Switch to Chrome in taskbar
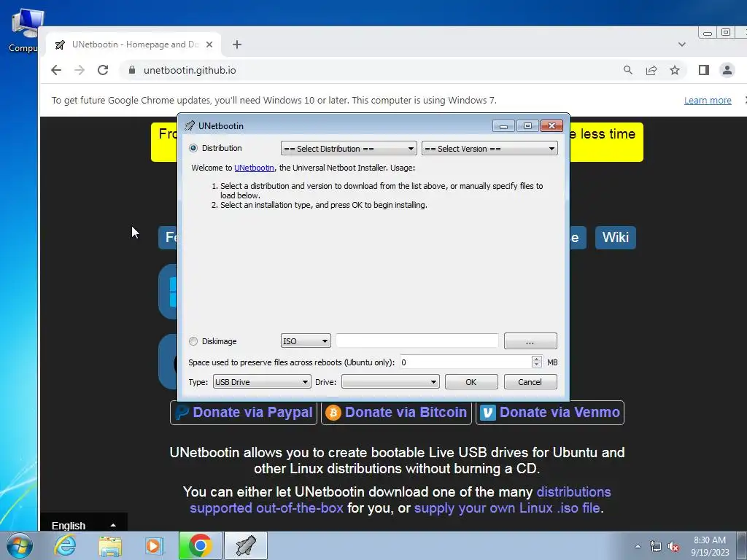Viewport: 747px width, 560px height. (200, 545)
